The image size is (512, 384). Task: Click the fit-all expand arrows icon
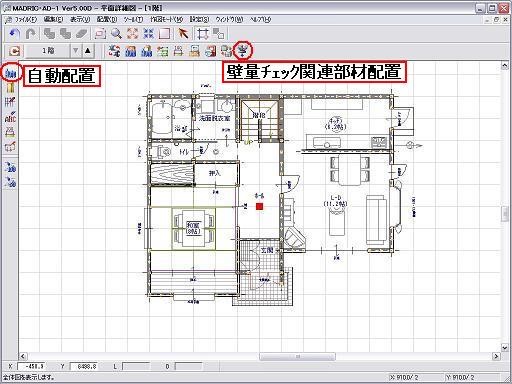(x=132, y=34)
